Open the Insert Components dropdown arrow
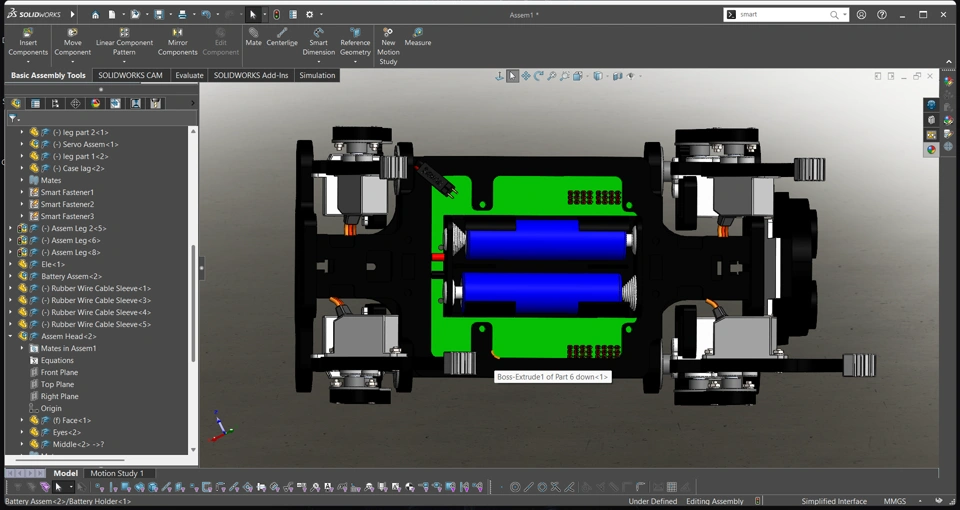 28,62
